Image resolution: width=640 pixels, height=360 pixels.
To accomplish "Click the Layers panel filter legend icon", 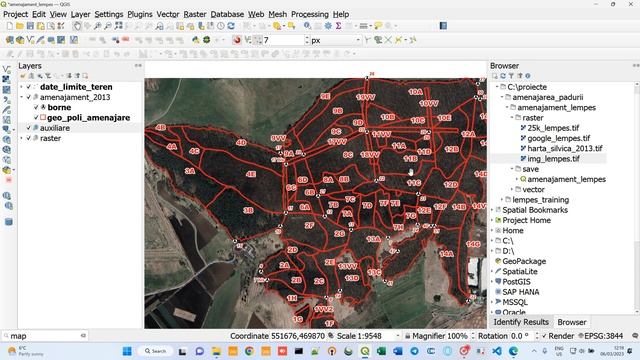I will [48, 76].
